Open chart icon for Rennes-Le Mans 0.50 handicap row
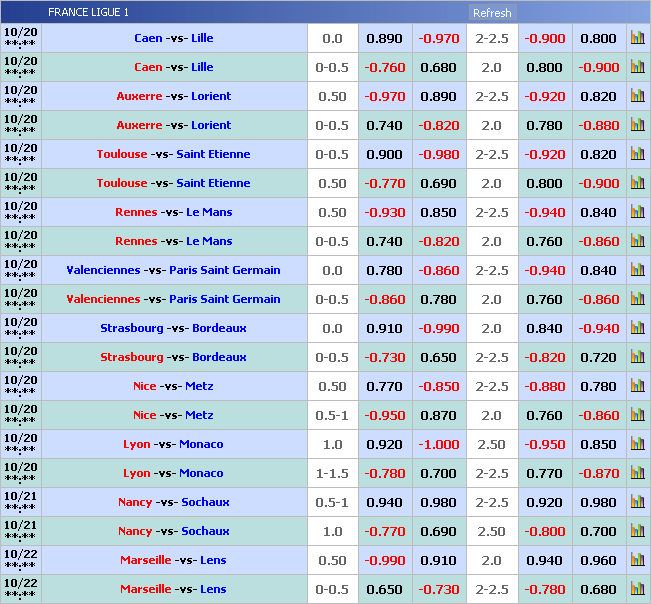The width and height of the screenshot is (651, 604). click(x=637, y=212)
